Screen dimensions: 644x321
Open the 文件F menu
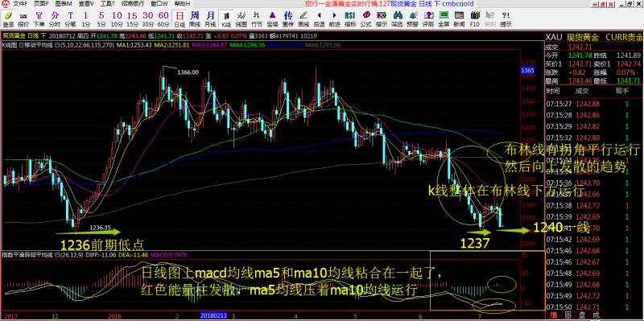[x=20, y=4]
